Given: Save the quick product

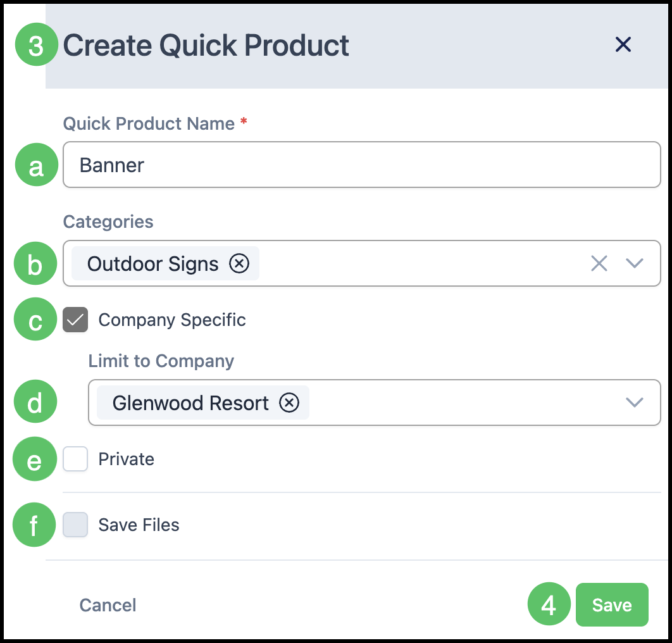Looking at the screenshot, I should tap(612, 604).
